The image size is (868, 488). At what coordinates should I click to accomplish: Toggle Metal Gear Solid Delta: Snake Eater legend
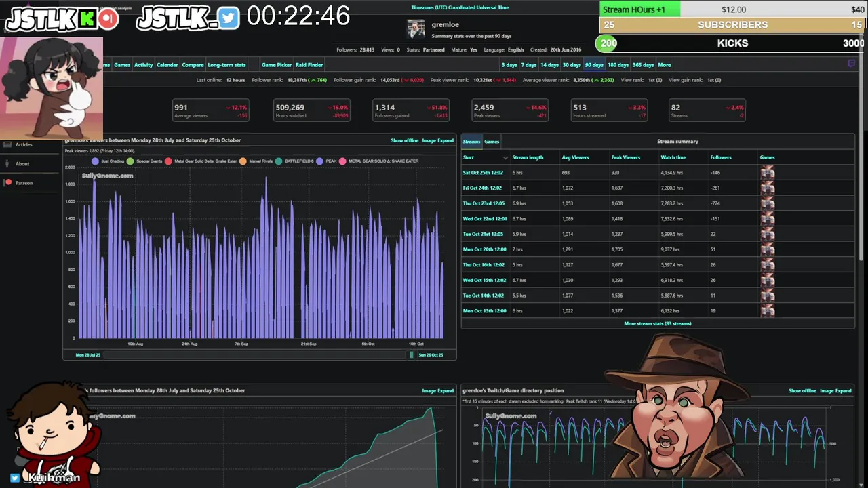[201, 161]
